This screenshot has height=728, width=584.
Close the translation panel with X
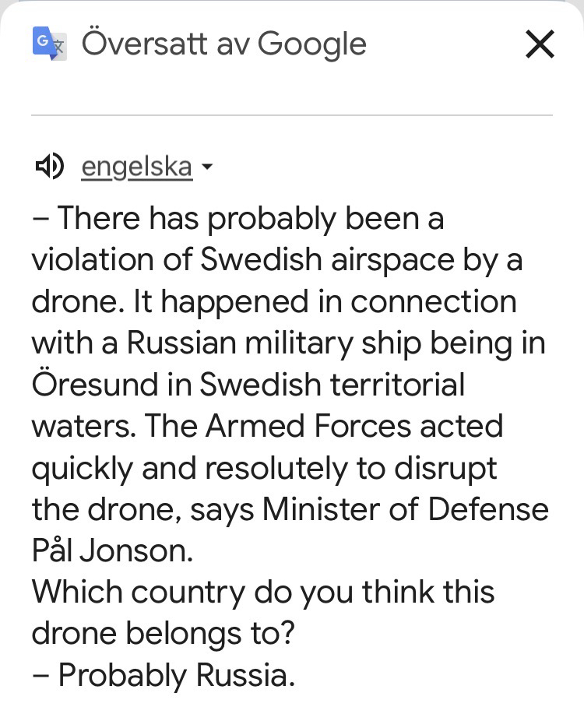540,44
